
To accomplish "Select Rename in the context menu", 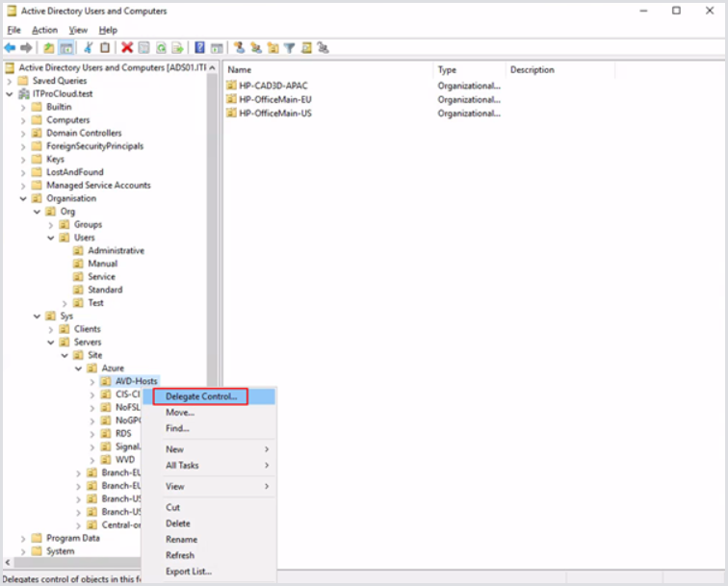I will click(x=181, y=540).
